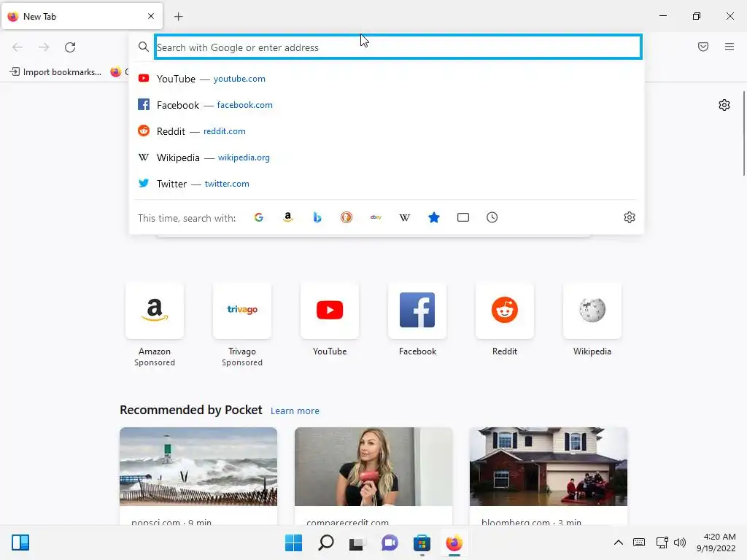The height and width of the screenshot is (560, 747).
Task: Open volume control in system tray
Action: 681,542
